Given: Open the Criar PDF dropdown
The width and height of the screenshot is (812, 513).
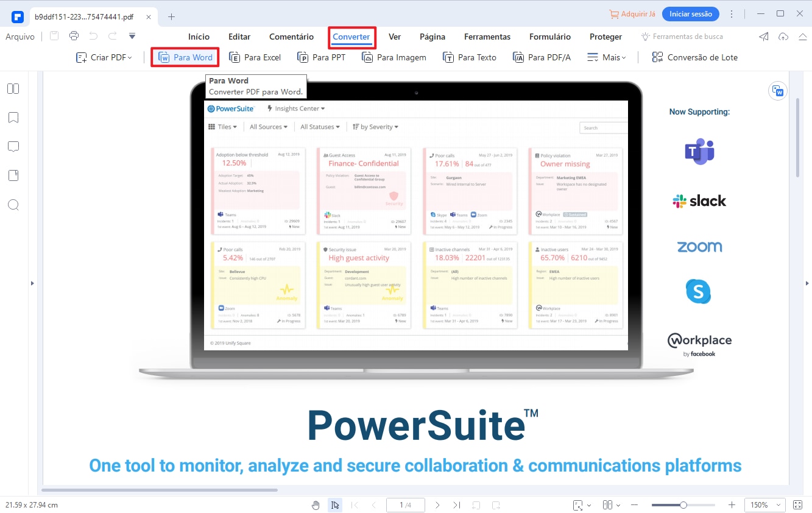Looking at the screenshot, I should coord(104,57).
